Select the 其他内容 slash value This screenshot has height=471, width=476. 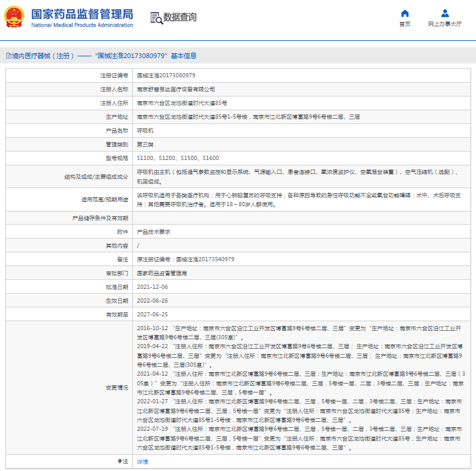pos(138,246)
